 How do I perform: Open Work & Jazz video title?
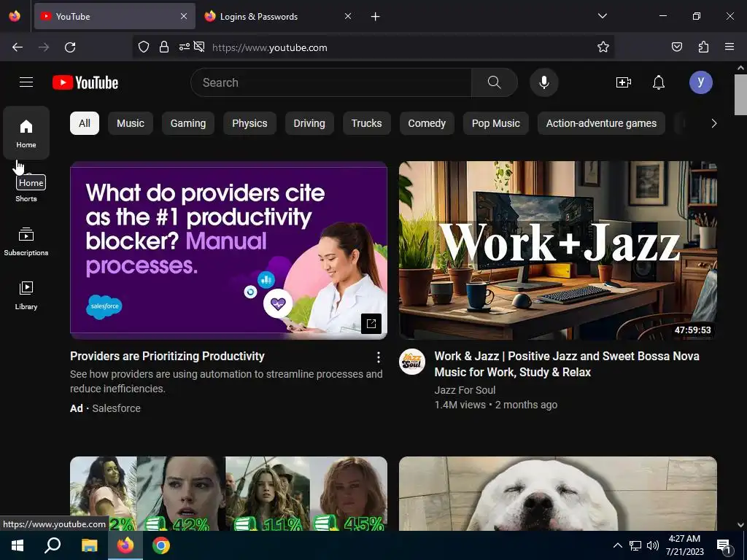click(x=567, y=364)
